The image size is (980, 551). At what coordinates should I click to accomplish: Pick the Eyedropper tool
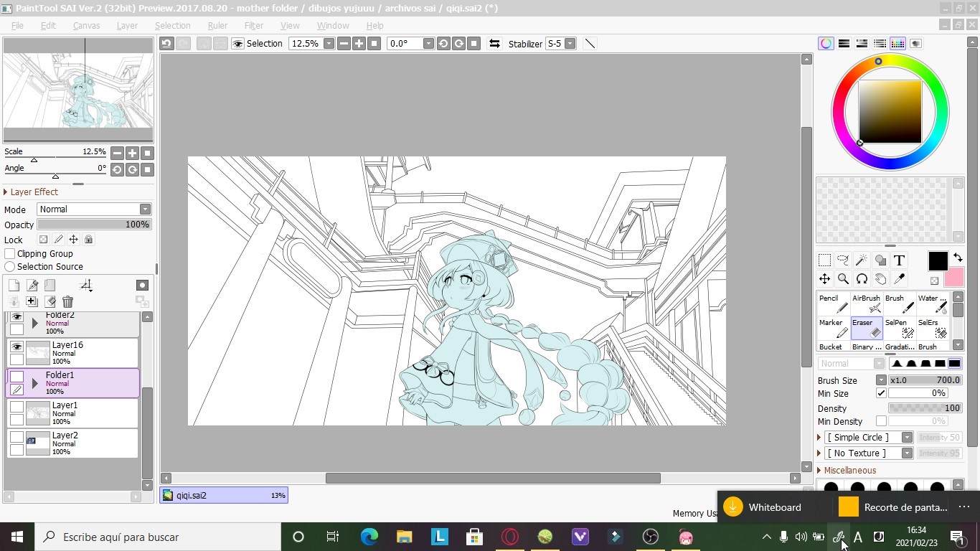(x=899, y=279)
